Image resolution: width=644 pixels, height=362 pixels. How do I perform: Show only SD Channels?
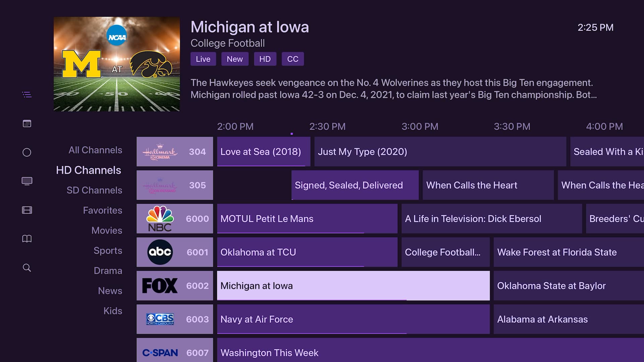pos(94,190)
